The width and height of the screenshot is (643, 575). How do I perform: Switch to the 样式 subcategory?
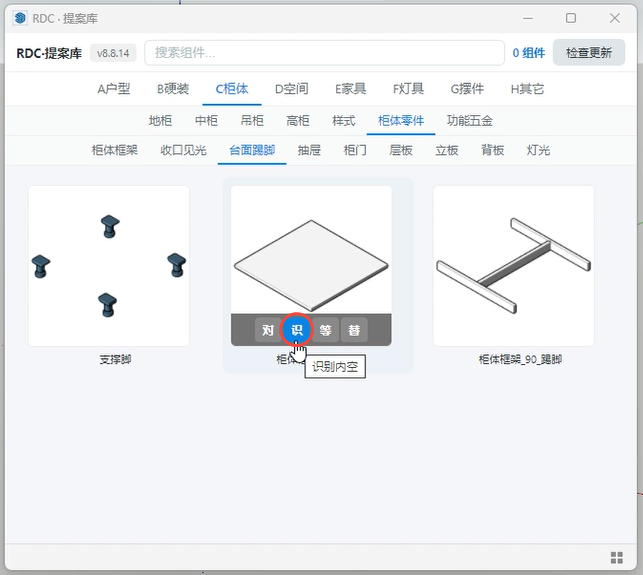pos(343,121)
